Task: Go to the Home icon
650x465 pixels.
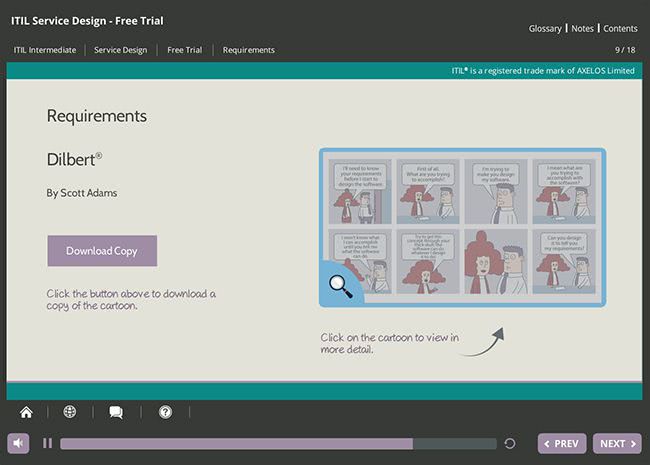Action: (26, 412)
